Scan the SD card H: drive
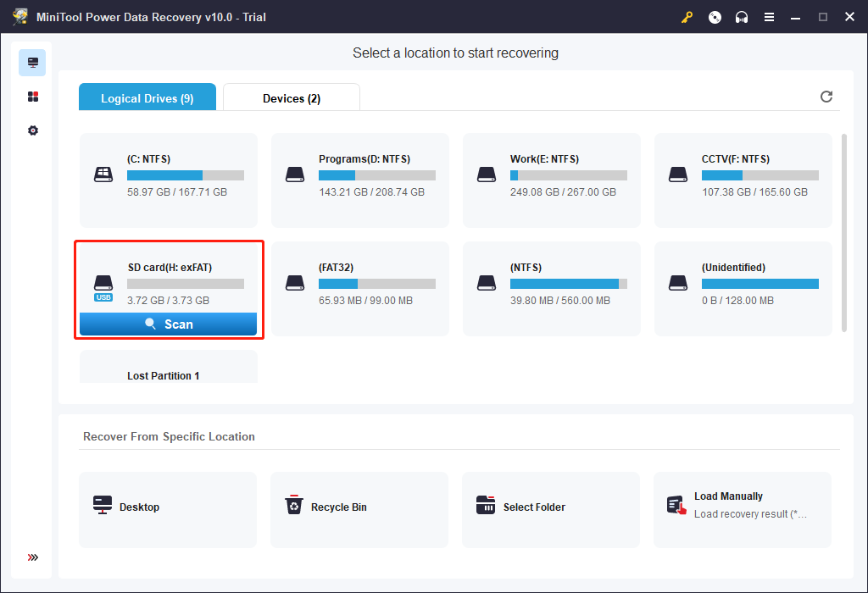The width and height of the screenshot is (868, 593). tap(169, 324)
